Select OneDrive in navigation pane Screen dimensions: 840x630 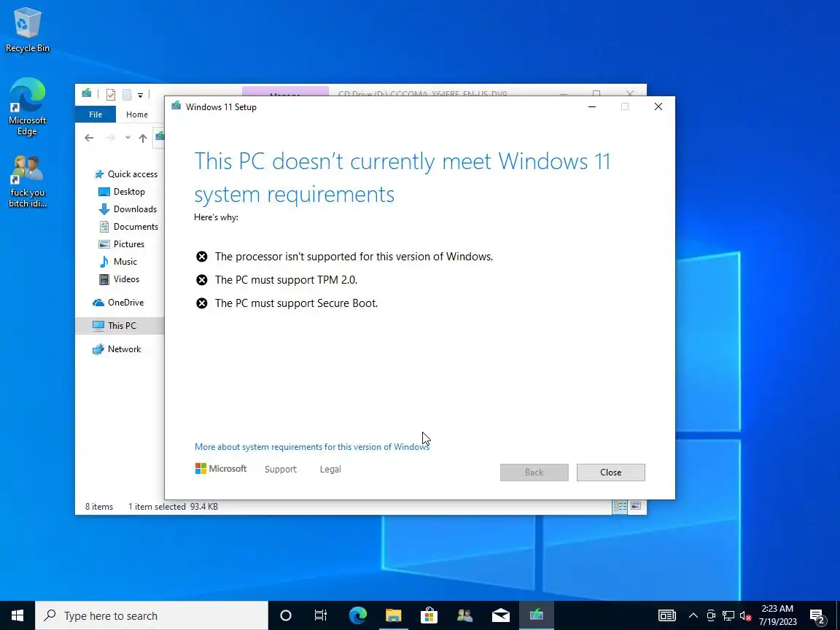point(118,302)
